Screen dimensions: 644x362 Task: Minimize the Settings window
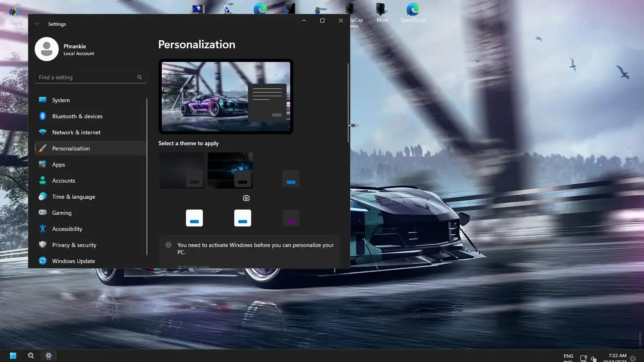tap(304, 21)
